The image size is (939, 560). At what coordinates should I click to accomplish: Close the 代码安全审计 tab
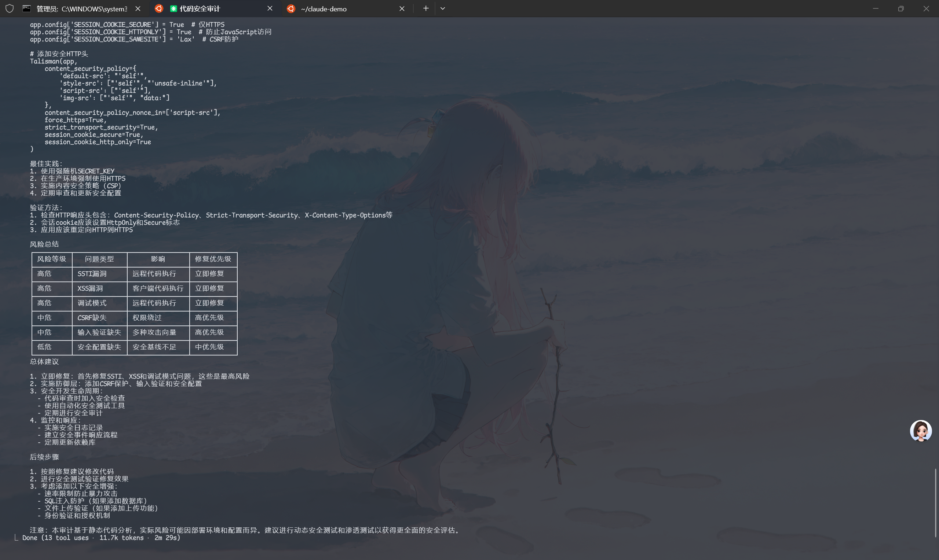tap(270, 8)
